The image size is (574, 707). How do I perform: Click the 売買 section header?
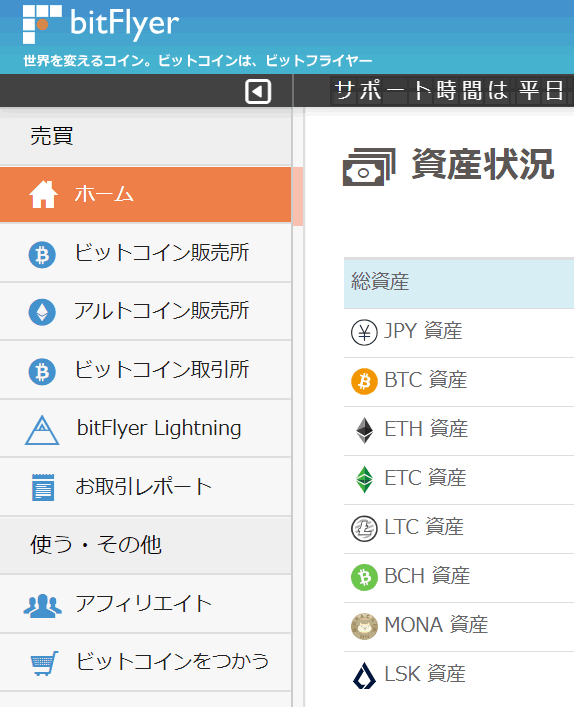click(51, 136)
